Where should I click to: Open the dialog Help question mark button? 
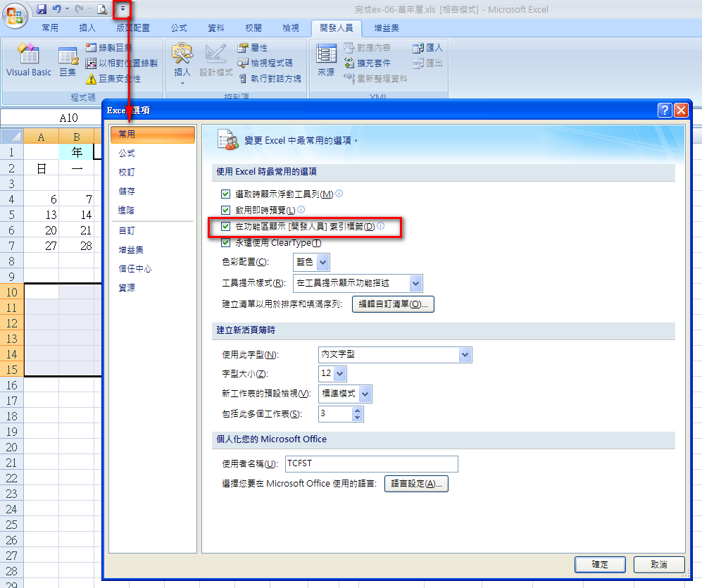point(665,110)
